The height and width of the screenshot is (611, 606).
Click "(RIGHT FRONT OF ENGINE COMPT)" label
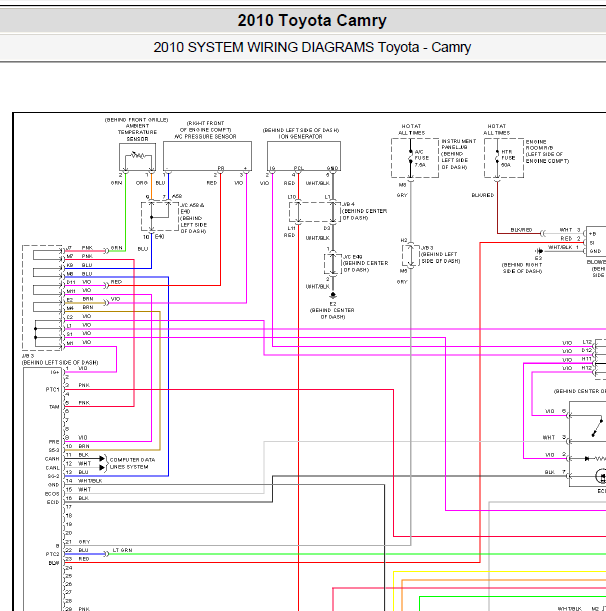[205, 126]
